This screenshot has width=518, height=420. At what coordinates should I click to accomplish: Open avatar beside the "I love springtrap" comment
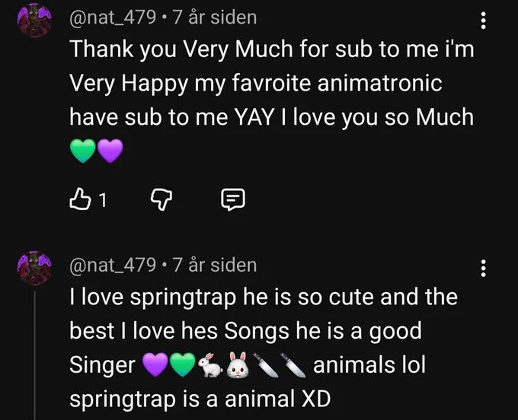[34, 268]
